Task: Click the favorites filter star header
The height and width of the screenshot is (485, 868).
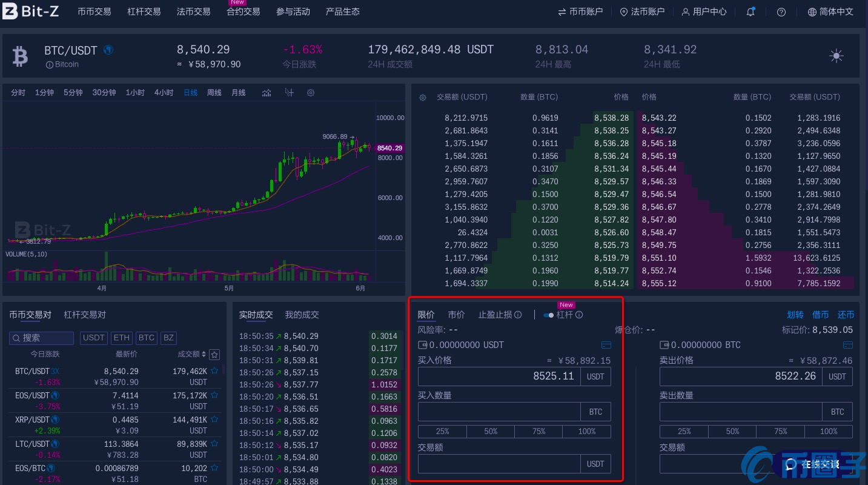Action: [214, 355]
